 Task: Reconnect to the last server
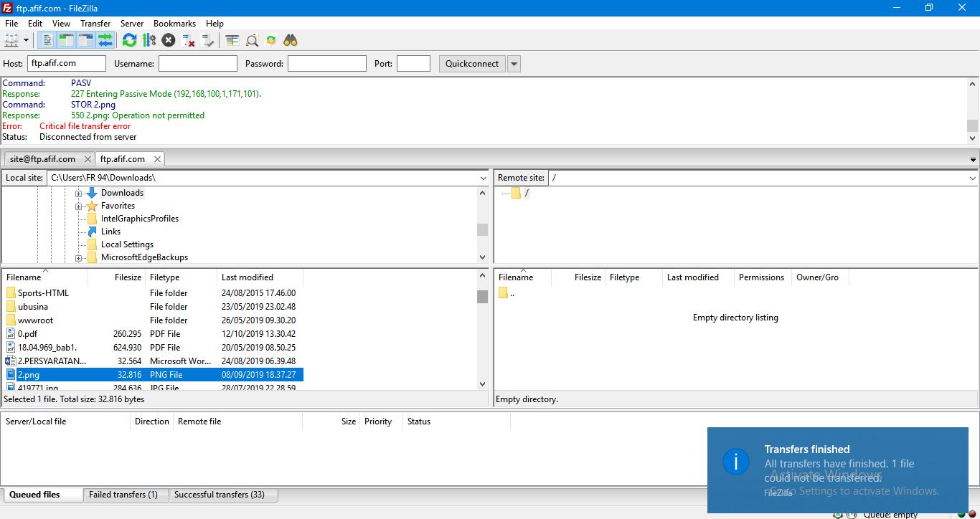tap(208, 40)
